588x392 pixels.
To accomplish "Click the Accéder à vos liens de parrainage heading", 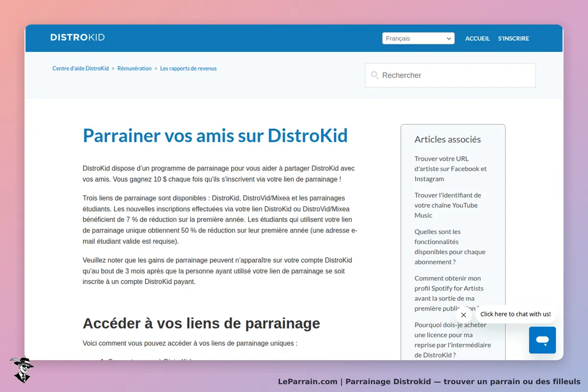I will pos(201,323).
